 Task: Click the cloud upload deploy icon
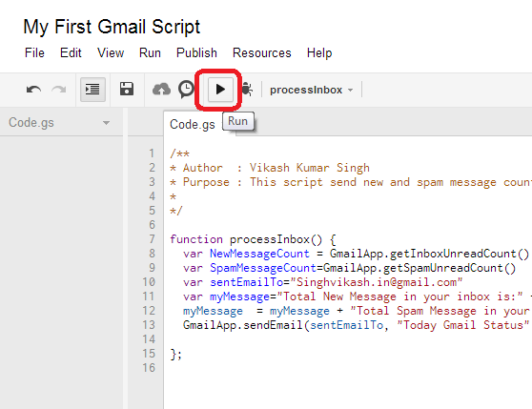tap(161, 90)
